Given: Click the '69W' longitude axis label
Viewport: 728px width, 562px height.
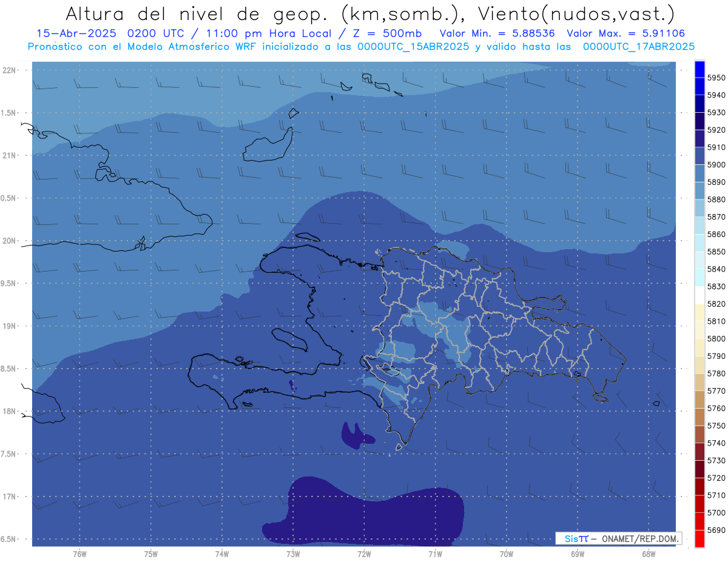Looking at the screenshot, I should [x=578, y=554].
